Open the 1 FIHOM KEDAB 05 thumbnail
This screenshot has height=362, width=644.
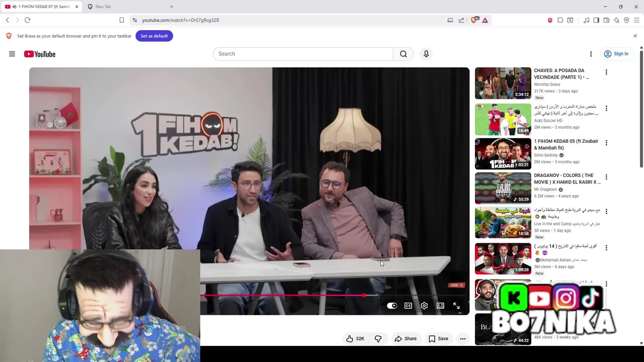pyautogui.click(x=503, y=154)
